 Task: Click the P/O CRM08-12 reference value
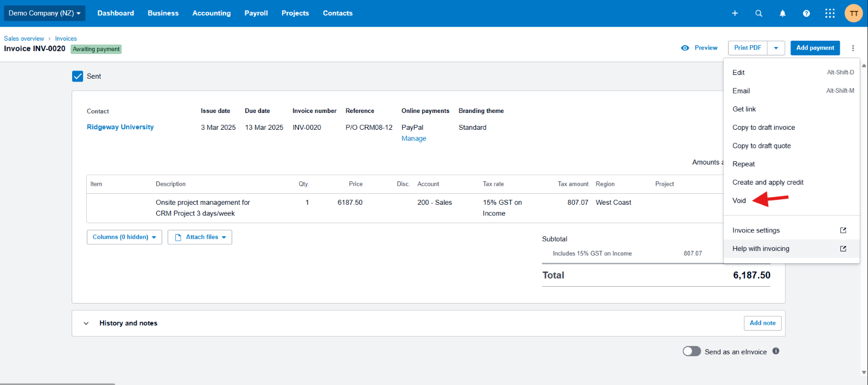[369, 128]
